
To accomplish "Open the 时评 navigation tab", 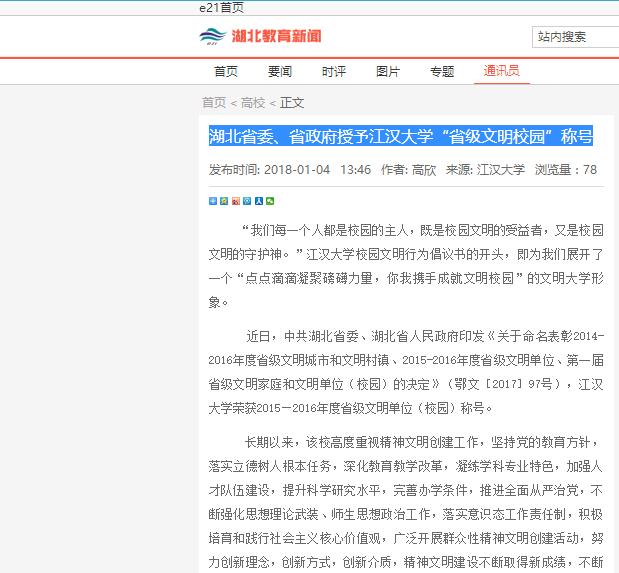I will point(334,71).
